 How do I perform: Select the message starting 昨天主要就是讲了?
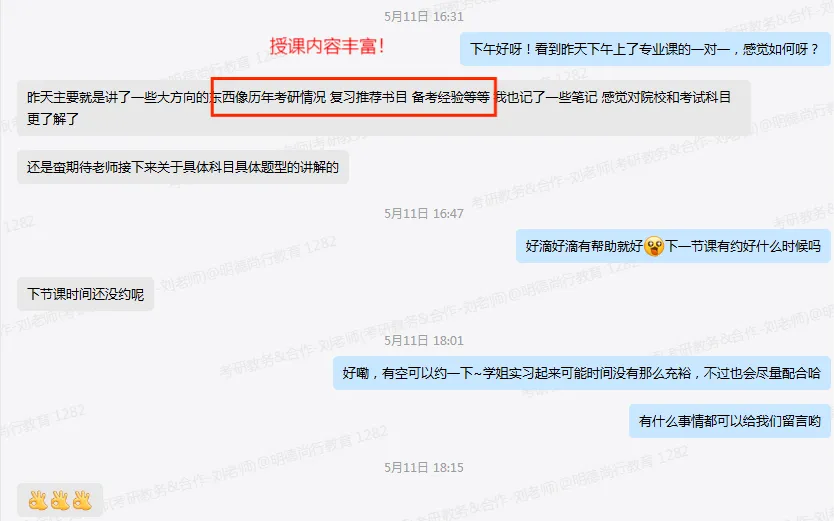point(383,108)
